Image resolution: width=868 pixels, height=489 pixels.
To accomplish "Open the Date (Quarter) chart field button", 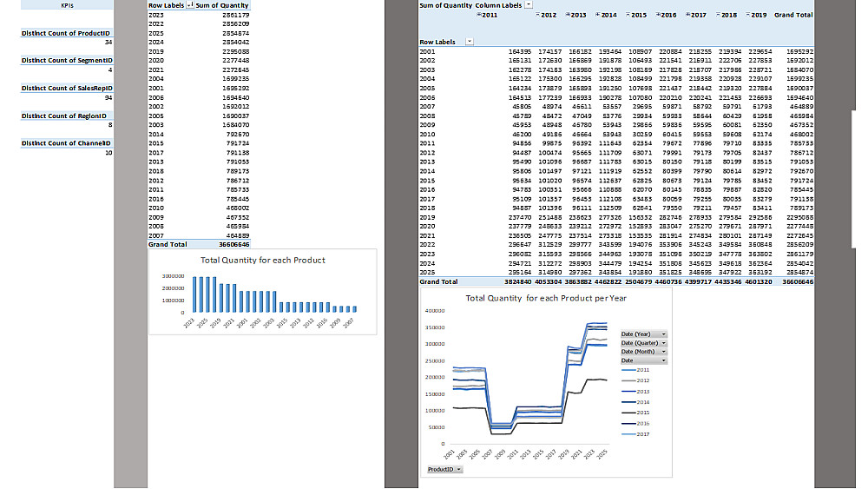I will click(x=644, y=343).
